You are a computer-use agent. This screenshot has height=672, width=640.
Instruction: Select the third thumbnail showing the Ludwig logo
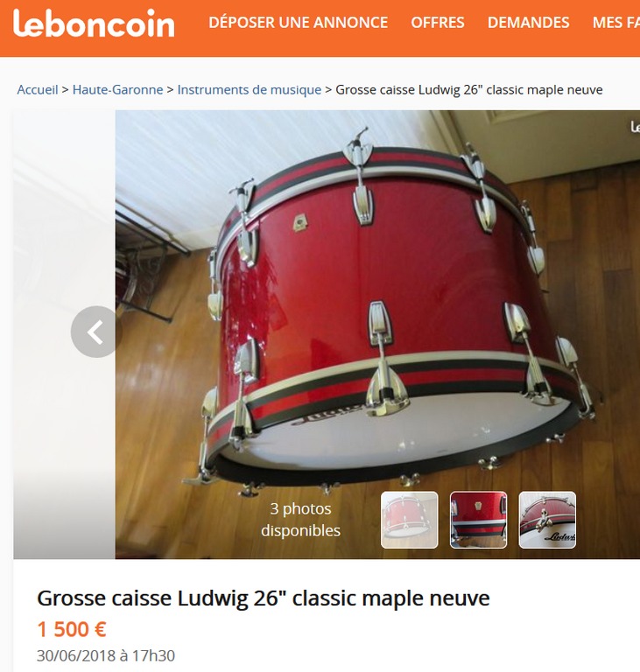tap(547, 520)
